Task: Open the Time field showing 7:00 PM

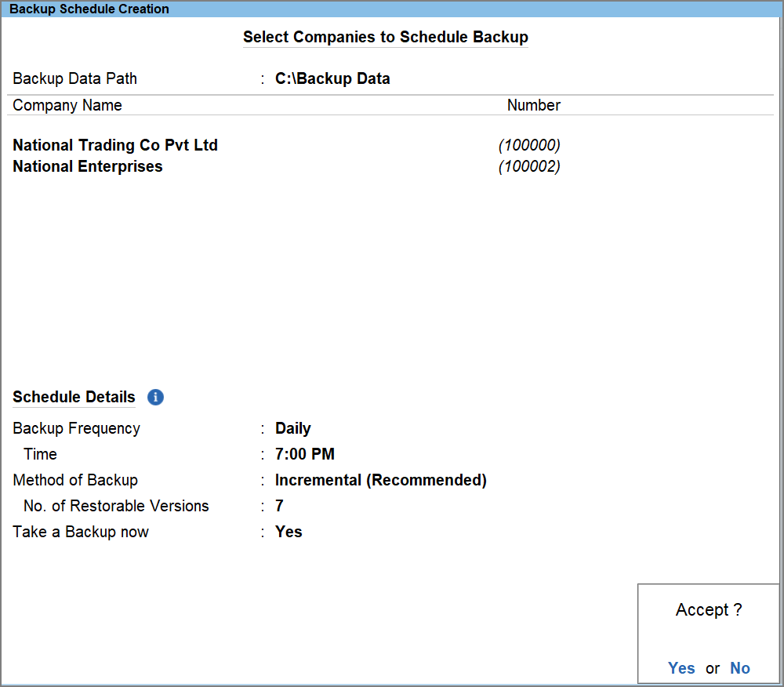Action: click(x=304, y=454)
